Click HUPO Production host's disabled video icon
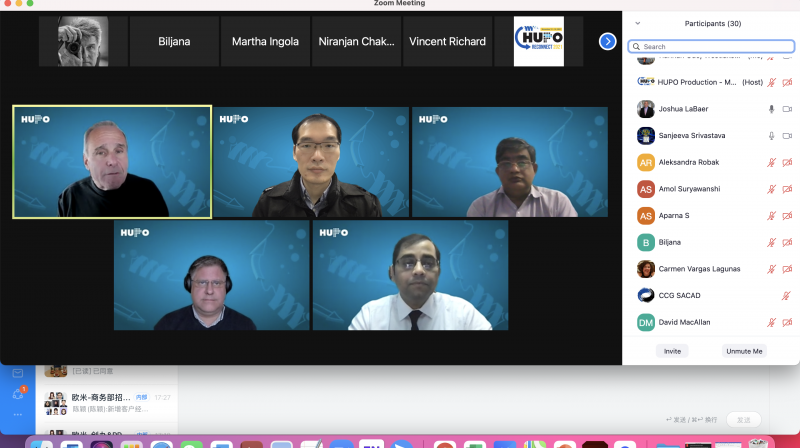Viewport: 800px width, 448px height. (x=787, y=82)
